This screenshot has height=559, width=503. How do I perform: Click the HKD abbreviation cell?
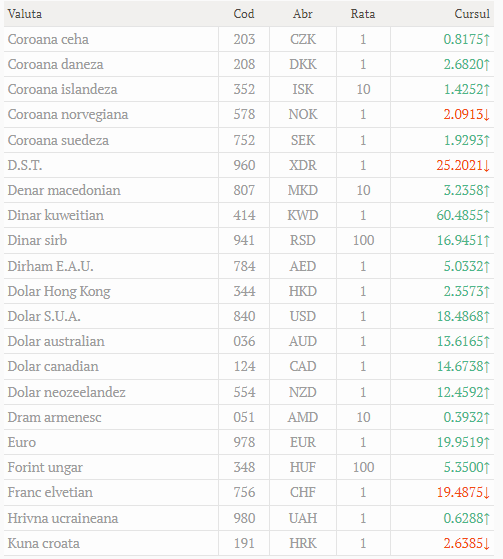pyautogui.click(x=303, y=291)
